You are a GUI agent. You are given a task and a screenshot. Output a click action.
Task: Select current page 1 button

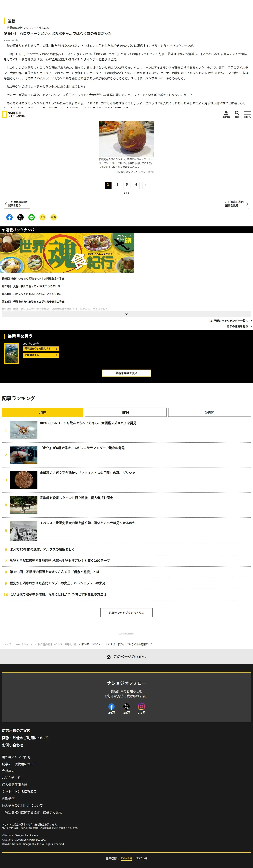tap(108, 185)
